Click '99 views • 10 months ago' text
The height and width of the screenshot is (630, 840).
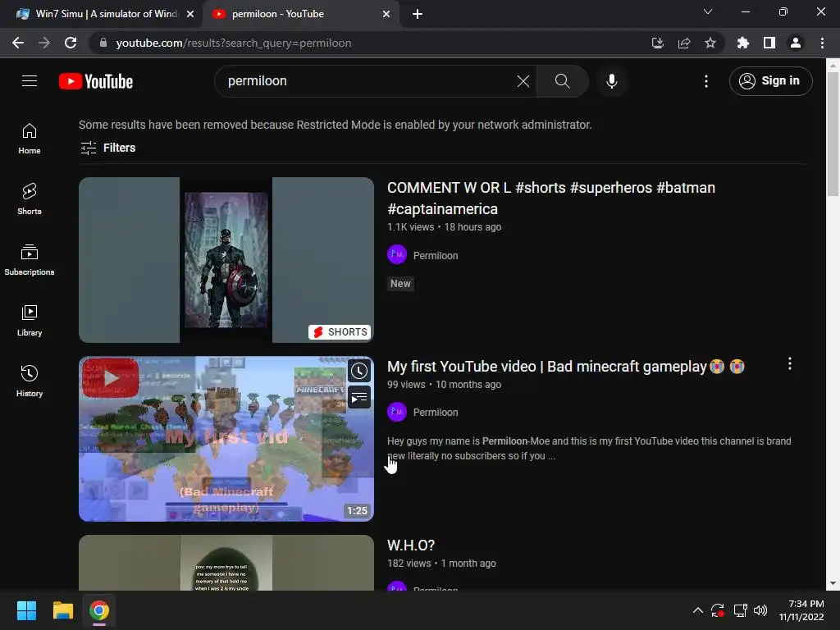(444, 385)
